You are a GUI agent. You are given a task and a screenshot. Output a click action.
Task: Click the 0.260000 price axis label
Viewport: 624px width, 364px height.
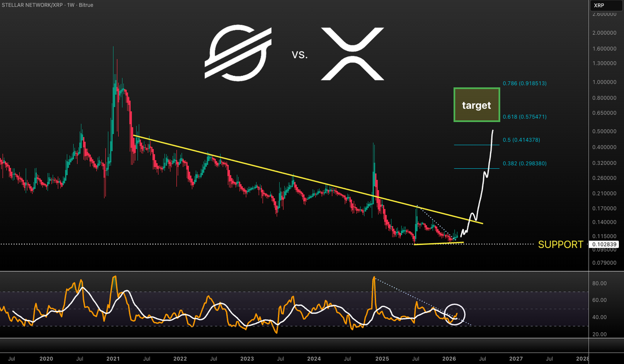[x=604, y=178]
